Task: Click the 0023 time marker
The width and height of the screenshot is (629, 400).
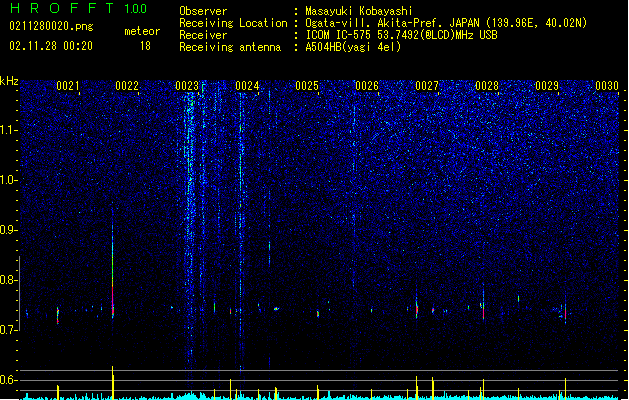Action: (187, 86)
